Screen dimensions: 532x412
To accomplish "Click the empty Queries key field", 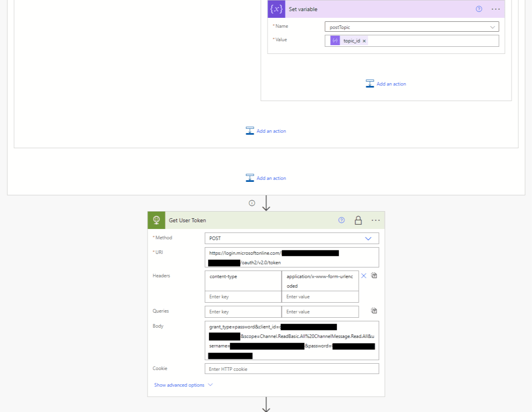I will [243, 312].
